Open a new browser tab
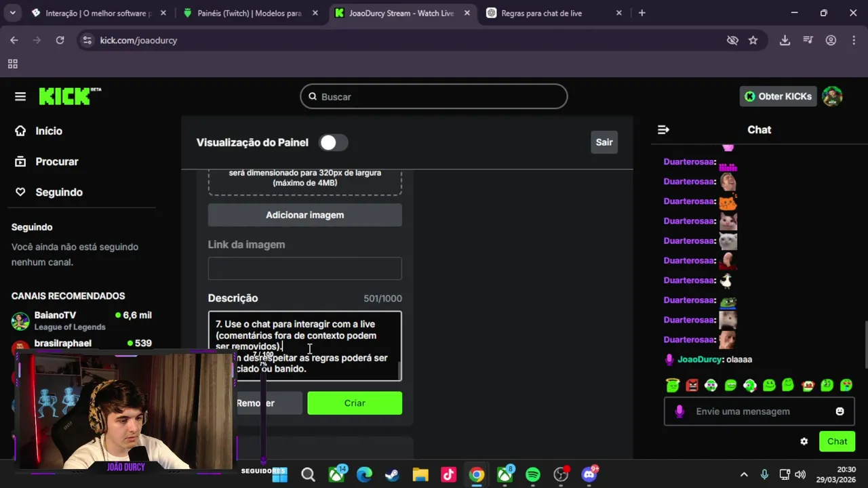 [642, 13]
